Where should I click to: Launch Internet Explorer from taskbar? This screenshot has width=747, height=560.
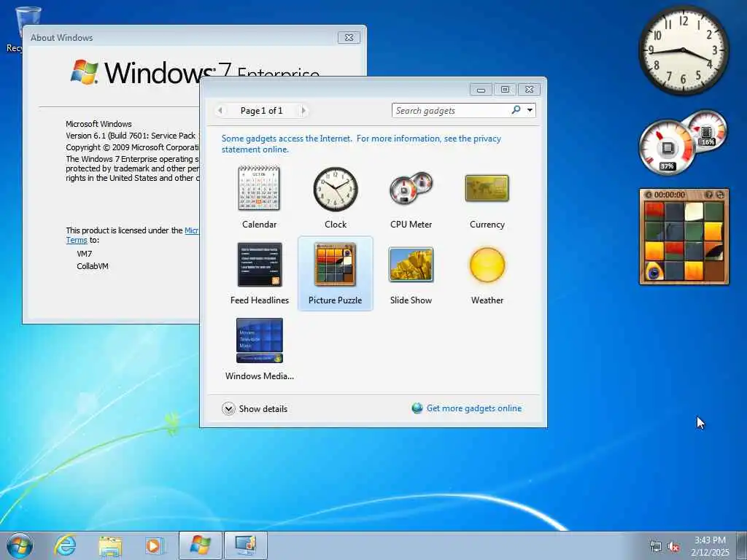[x=65, y=545]
